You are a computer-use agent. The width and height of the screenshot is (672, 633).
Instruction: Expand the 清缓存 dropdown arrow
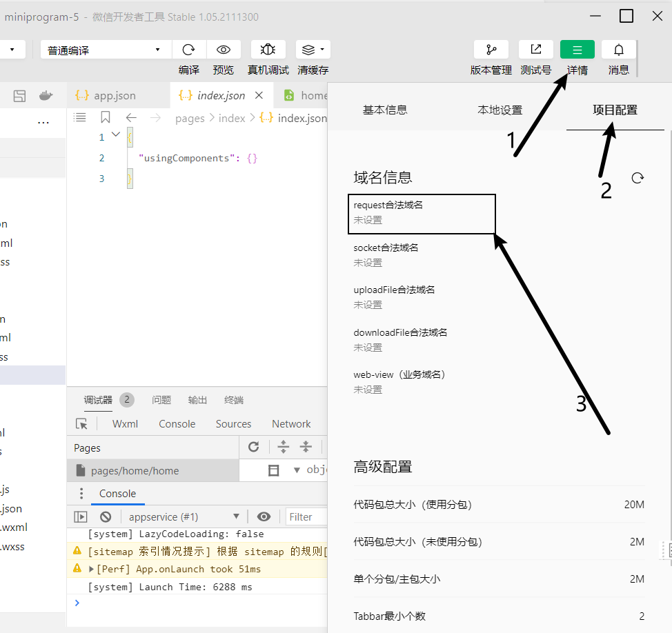322,49
